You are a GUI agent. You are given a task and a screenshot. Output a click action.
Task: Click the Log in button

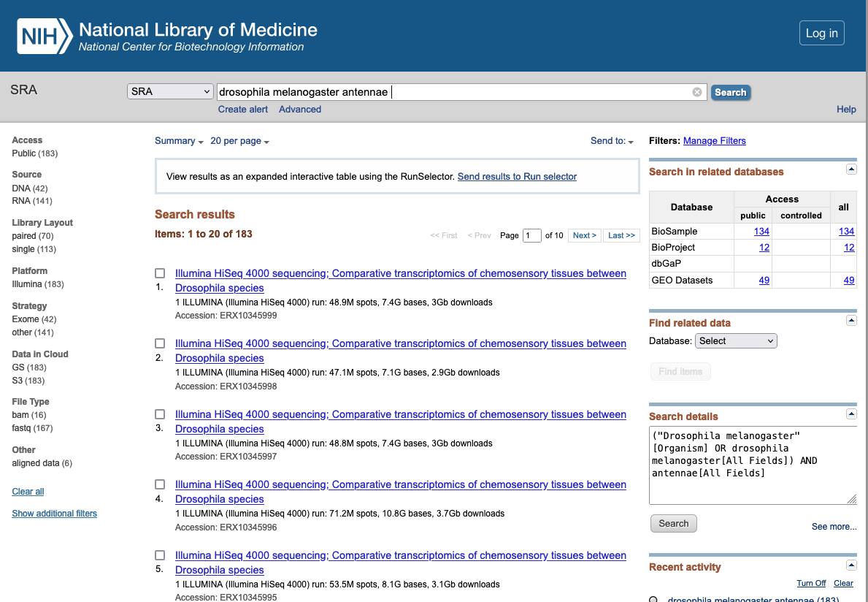(x=821, y=34)
